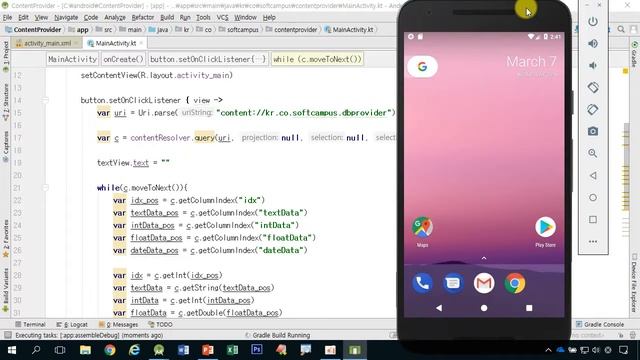Screen dimensions: 640x360
Task: Click ContentProvider breadcrumb in navigation bar
Action: (x=33, y=29)
